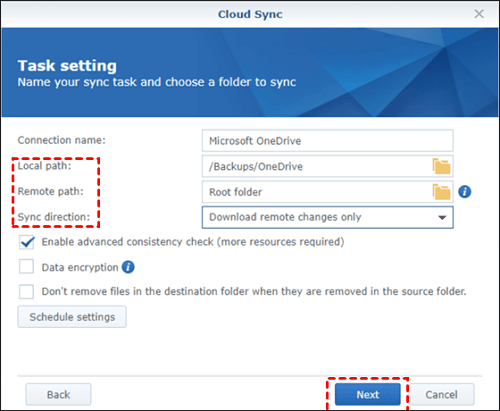The height and width of the screenshot is (411, 500).
Task: Enable the Data encryption checkbox
Action: pos(26,267)
